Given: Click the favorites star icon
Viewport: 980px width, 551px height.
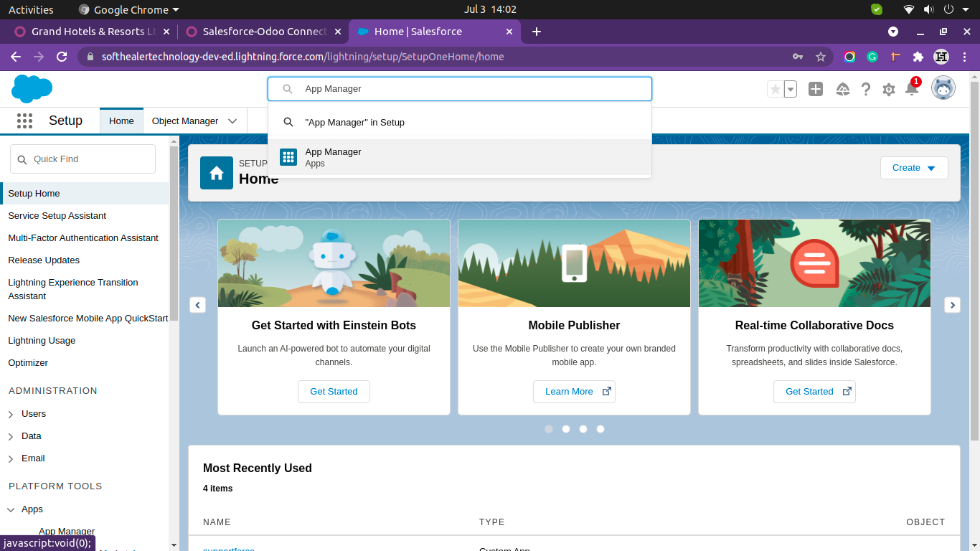Looking at the screenshot, I should [x=775, y=89].
